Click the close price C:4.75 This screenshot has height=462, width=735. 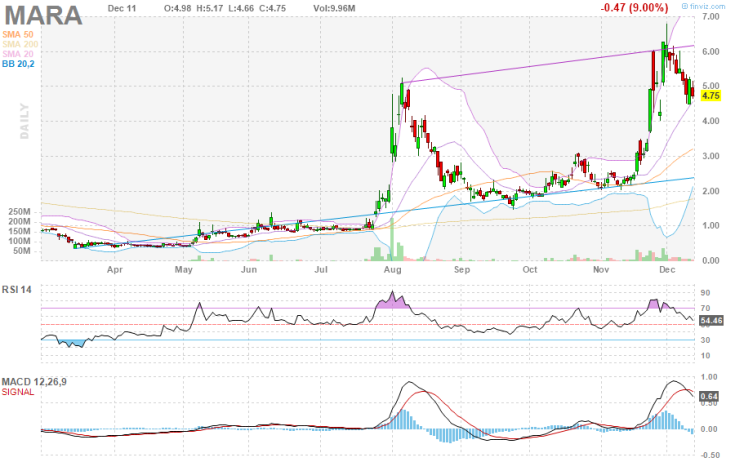(272, 8)
